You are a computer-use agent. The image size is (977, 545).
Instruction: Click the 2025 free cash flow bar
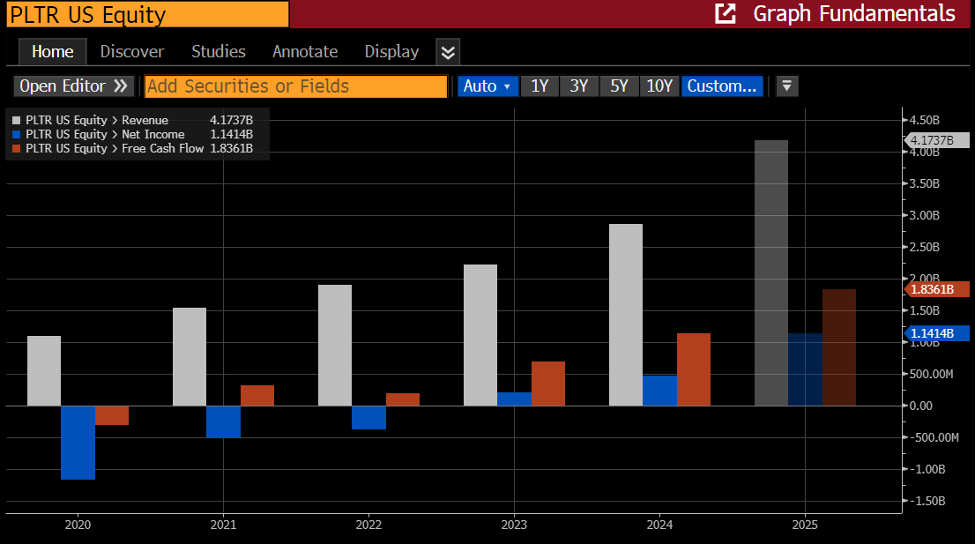pyautogui.click(x=839, y=348)
